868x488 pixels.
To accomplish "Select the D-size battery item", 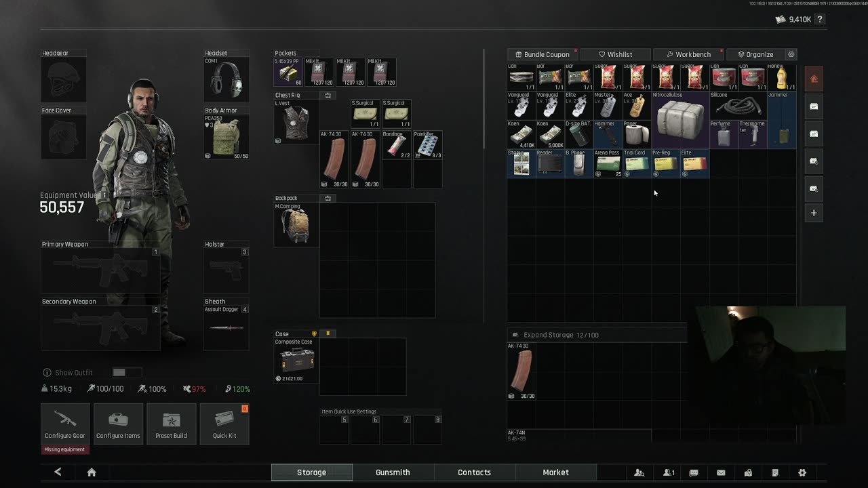I will [x=579, y=134].
